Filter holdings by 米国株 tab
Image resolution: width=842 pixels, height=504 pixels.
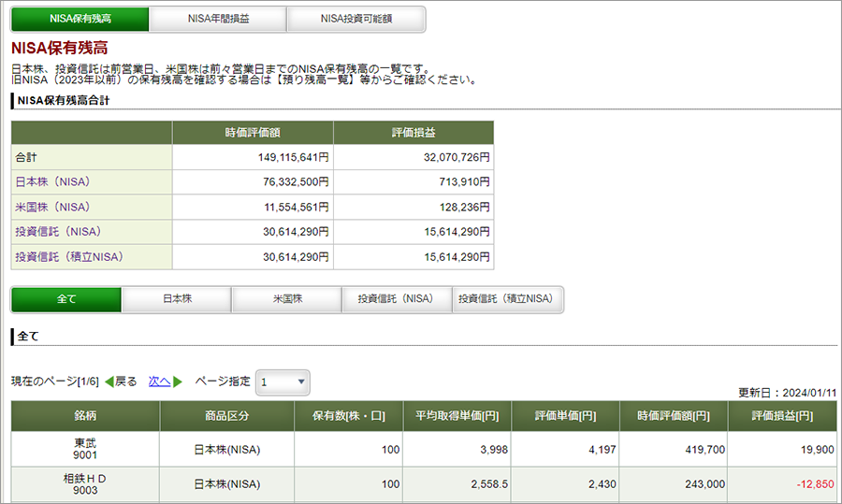pyautogui.click(x=287, y=299)
